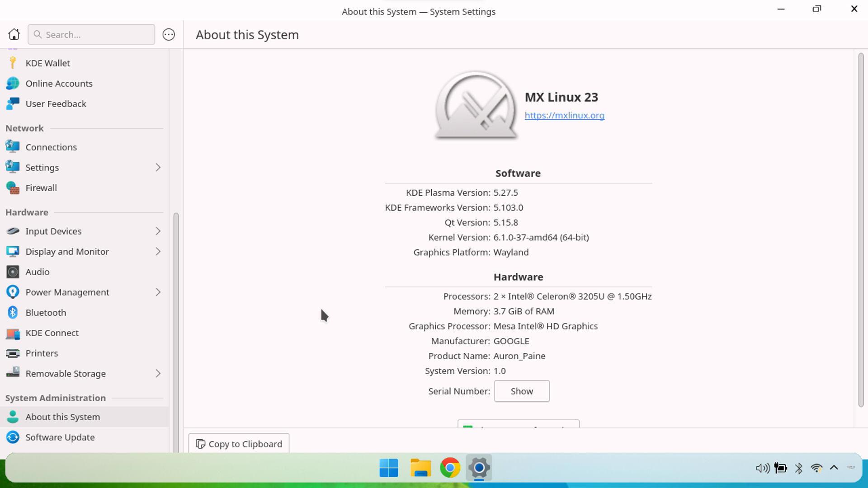The width and height of the screenshot is (868, 488).
Task: Expand the Display and Monitor chevron
Action: pos(158,251)
